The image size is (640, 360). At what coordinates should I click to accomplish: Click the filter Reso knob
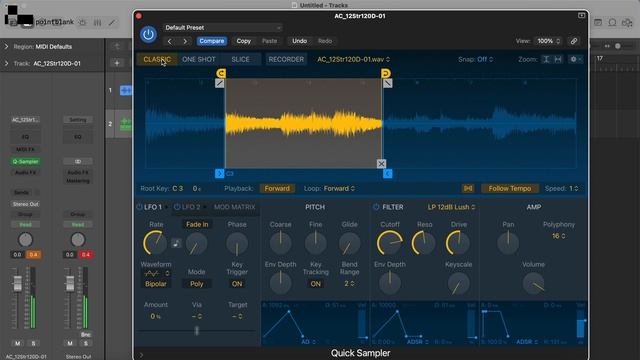(424, 243)
